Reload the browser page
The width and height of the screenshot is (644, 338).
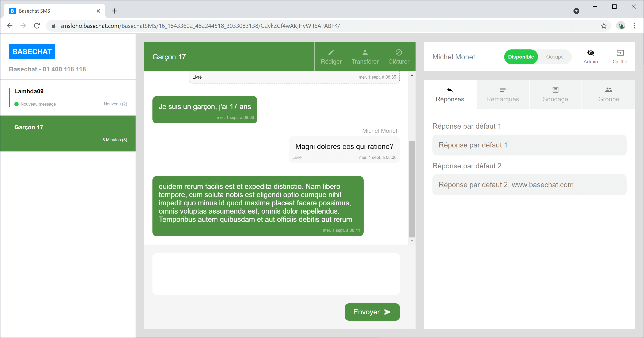tap(37, 26)
